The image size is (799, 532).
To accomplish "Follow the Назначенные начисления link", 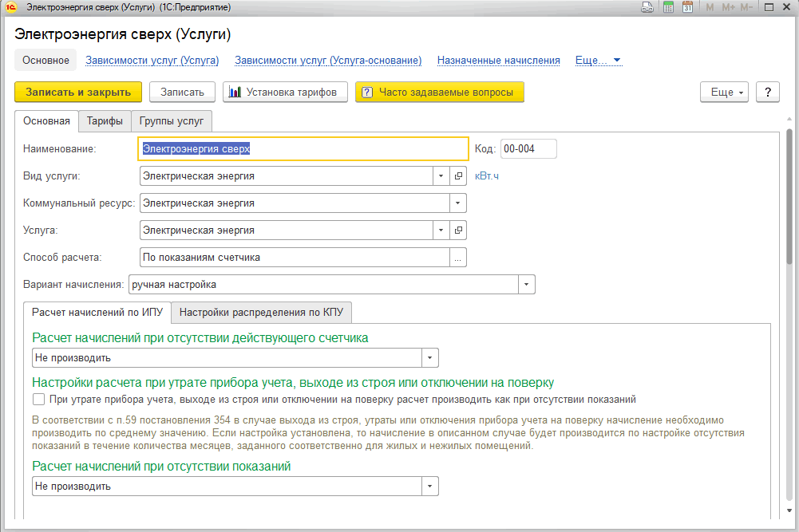I will click(x=498, y=61).
